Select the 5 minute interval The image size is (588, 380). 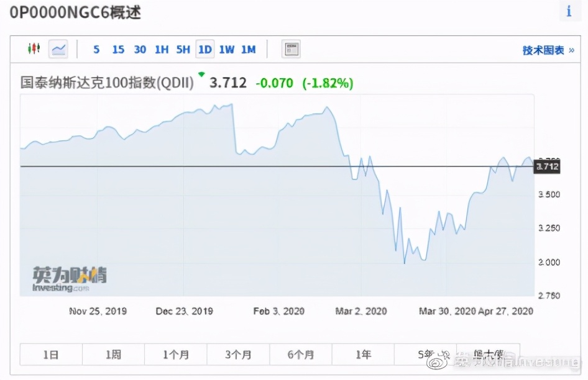click(96, 48)
